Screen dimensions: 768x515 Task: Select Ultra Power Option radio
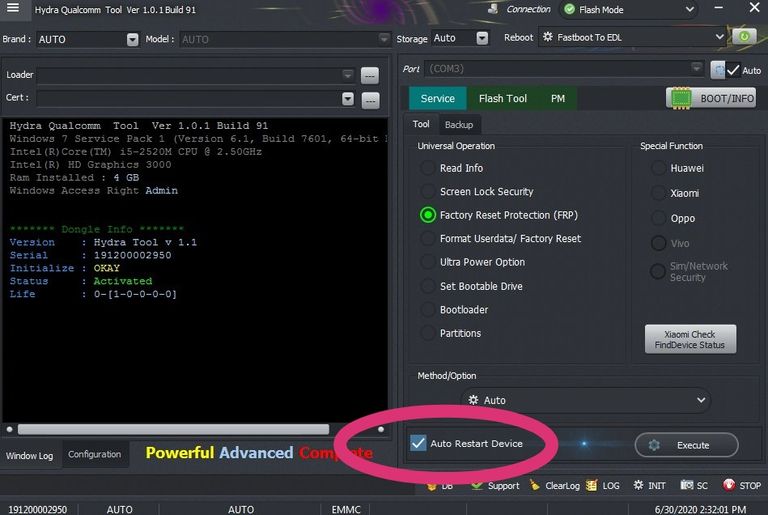(428, 262)
